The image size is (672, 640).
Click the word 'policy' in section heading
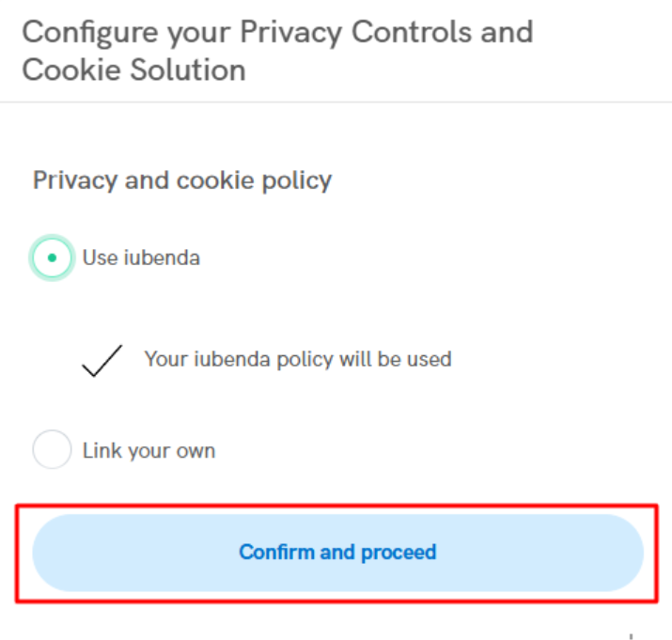pos(297,181)
